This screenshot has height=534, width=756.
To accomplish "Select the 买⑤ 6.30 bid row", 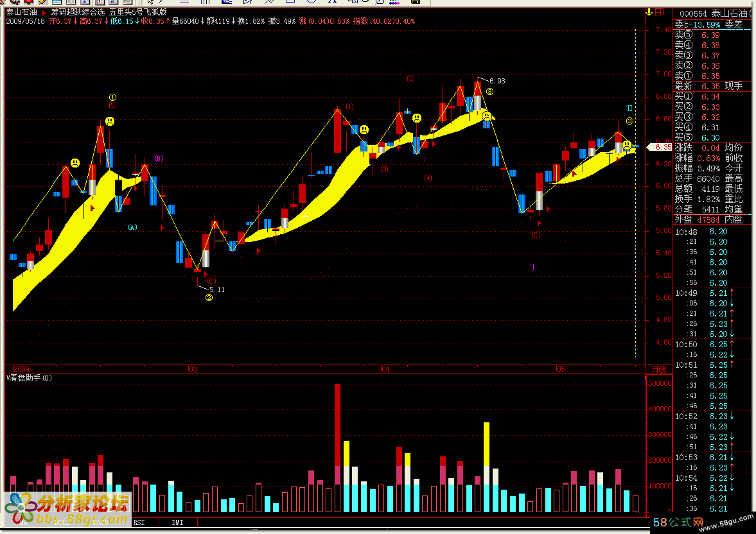I will click(x=712, y=137).
